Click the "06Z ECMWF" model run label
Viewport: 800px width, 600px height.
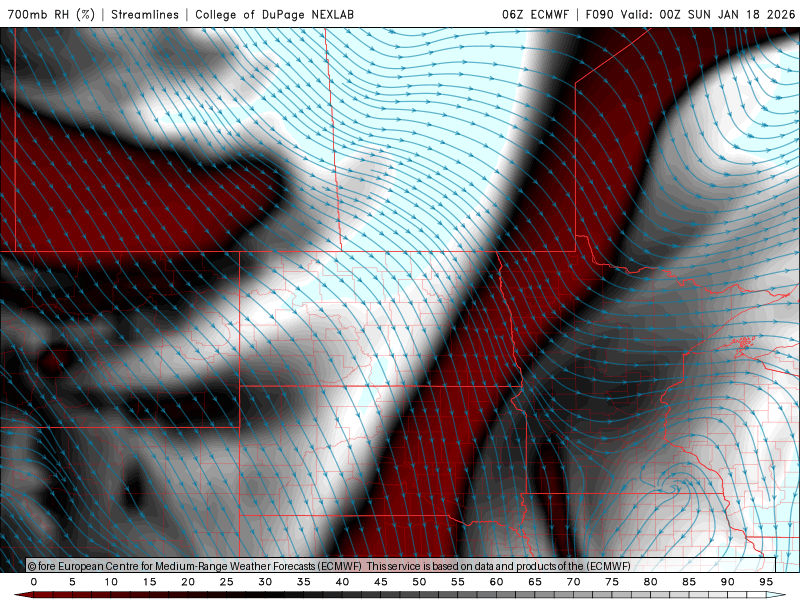(x=535, y=14)
